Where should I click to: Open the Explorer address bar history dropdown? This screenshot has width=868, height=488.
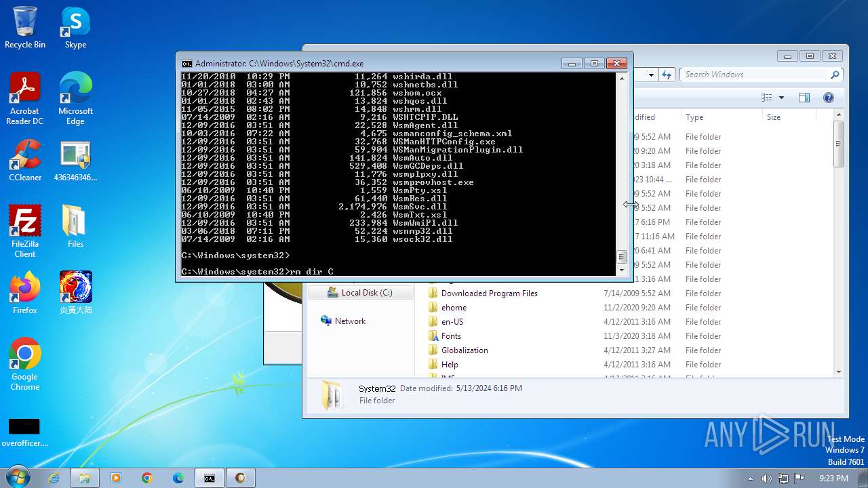pyautogui.click(x=651, y=75)
